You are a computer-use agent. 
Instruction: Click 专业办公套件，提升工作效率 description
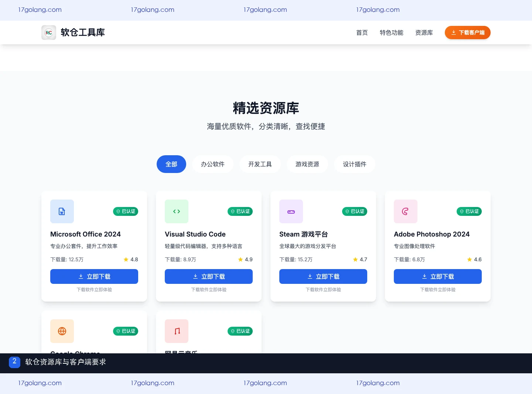pos(84,246)
